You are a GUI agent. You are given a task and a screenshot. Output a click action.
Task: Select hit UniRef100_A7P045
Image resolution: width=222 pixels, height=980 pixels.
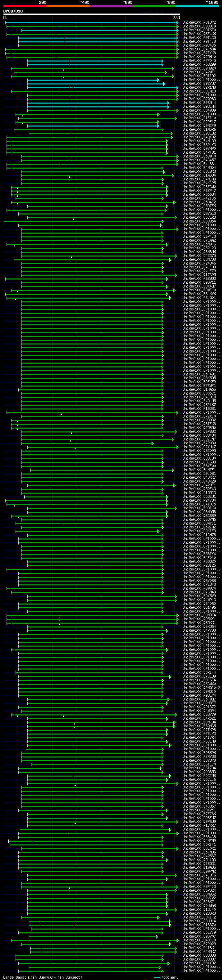[199, 60]
